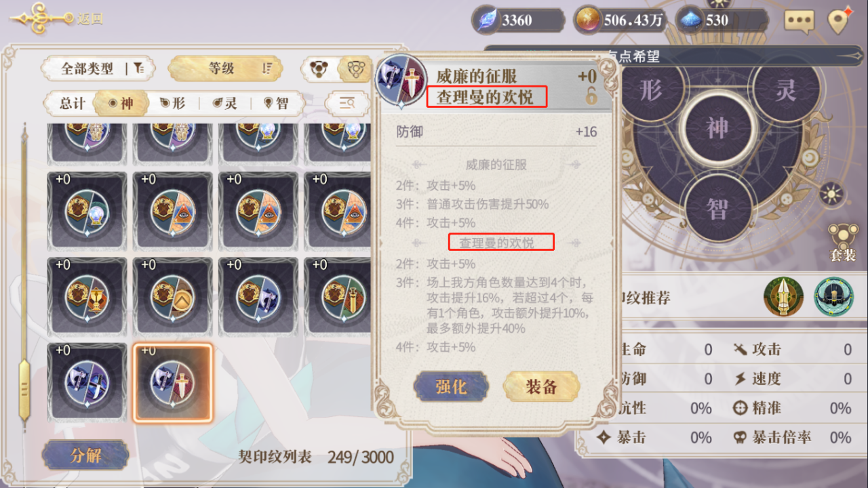868x488 pixels.
Task: Tap the map location pin icon
Action: coord(840,21)
